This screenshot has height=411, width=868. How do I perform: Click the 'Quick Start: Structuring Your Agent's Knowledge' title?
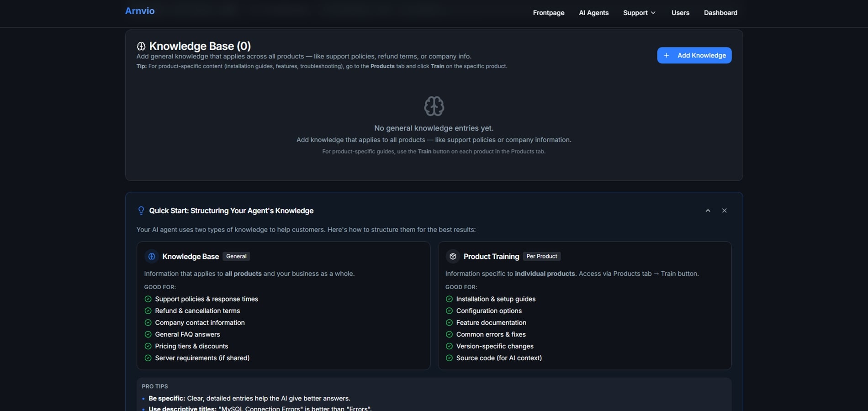tap(231, 211)
